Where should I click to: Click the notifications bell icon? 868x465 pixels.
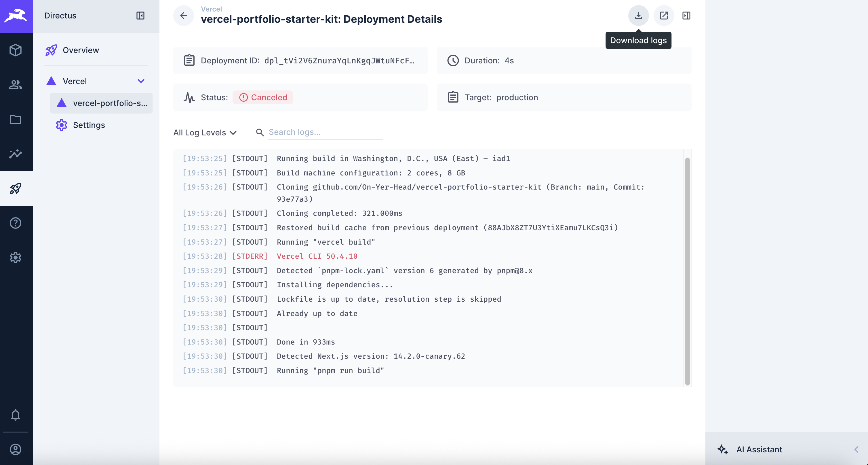coord(16,415)
